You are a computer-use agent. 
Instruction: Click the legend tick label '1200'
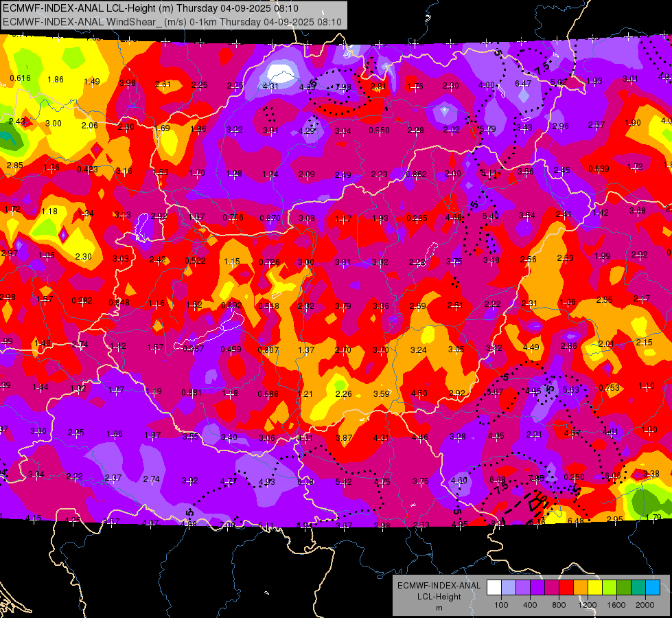pyautogui.click(x=587, y=605)
